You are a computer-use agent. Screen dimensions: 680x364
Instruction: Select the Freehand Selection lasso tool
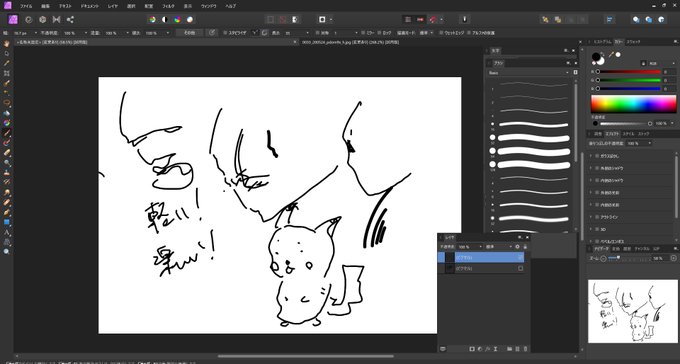point(7,103)
